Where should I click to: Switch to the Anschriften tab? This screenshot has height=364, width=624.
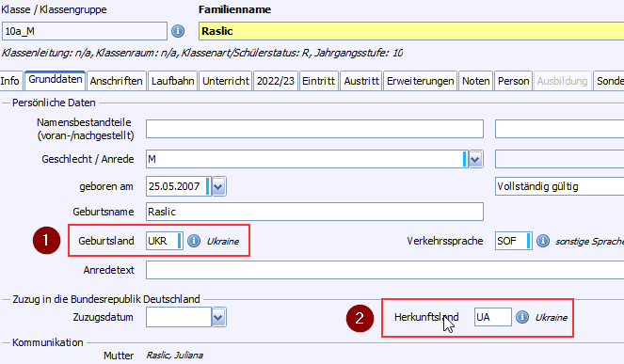116,81
